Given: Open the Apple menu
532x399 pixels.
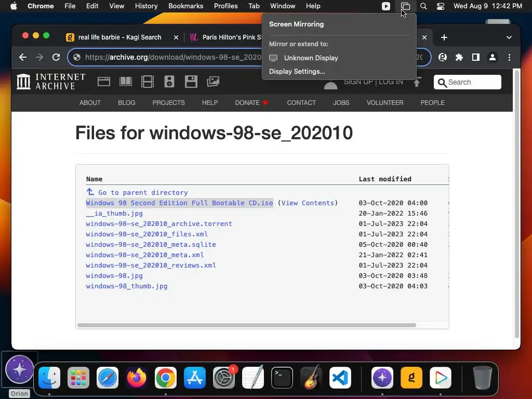Looking at the screenshot, I should click(14, 6).
